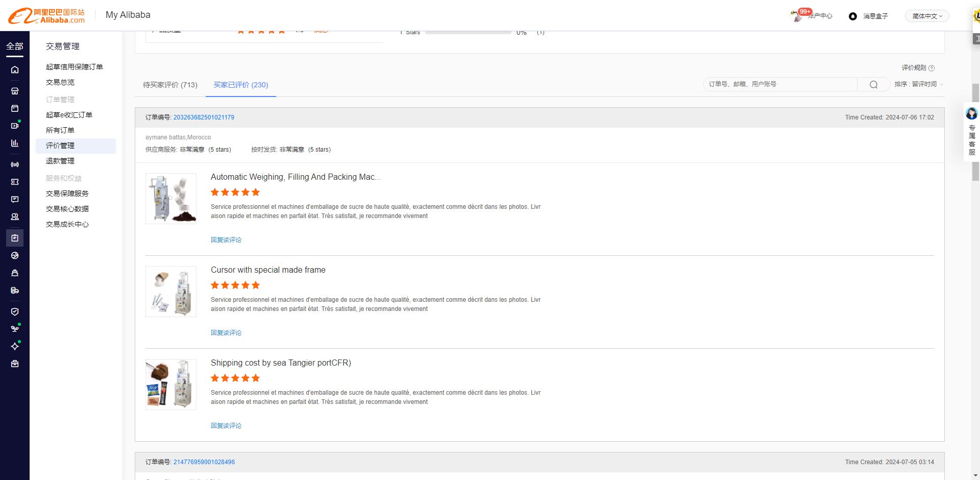Select the 买家已评价 (230) tab
980x480 pixels.
tap(241, 85)
